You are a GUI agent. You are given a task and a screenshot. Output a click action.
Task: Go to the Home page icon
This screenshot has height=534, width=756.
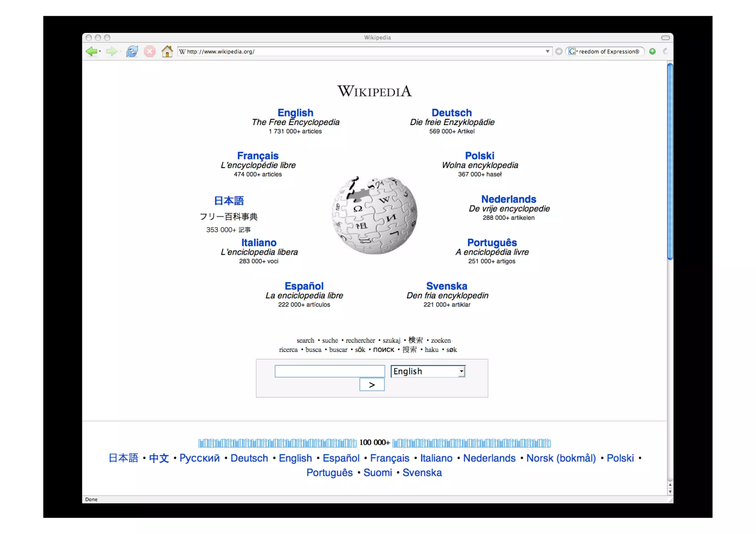(x=167, y=51)
